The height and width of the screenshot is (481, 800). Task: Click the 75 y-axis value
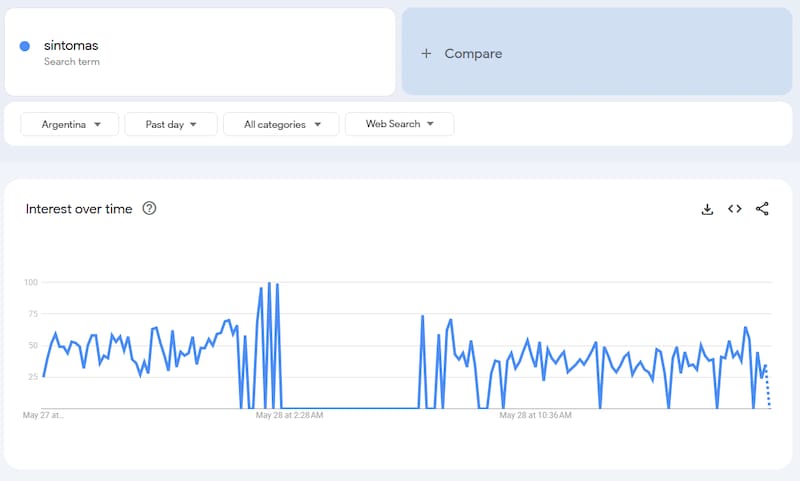coord(33,314)
